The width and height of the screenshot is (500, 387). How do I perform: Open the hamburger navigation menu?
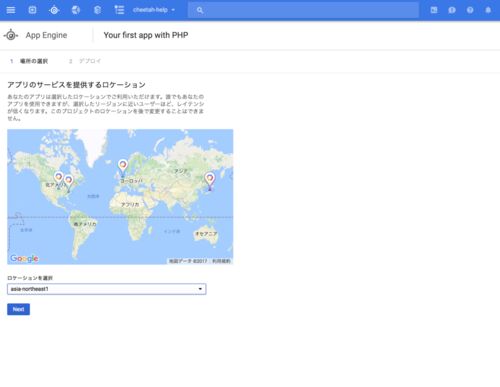[x=11, y=10]
